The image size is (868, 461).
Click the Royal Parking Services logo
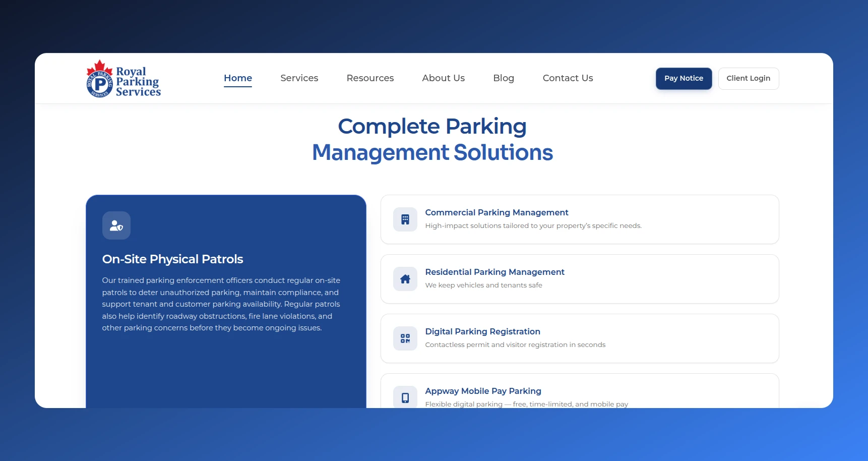(x=123, y=79)
